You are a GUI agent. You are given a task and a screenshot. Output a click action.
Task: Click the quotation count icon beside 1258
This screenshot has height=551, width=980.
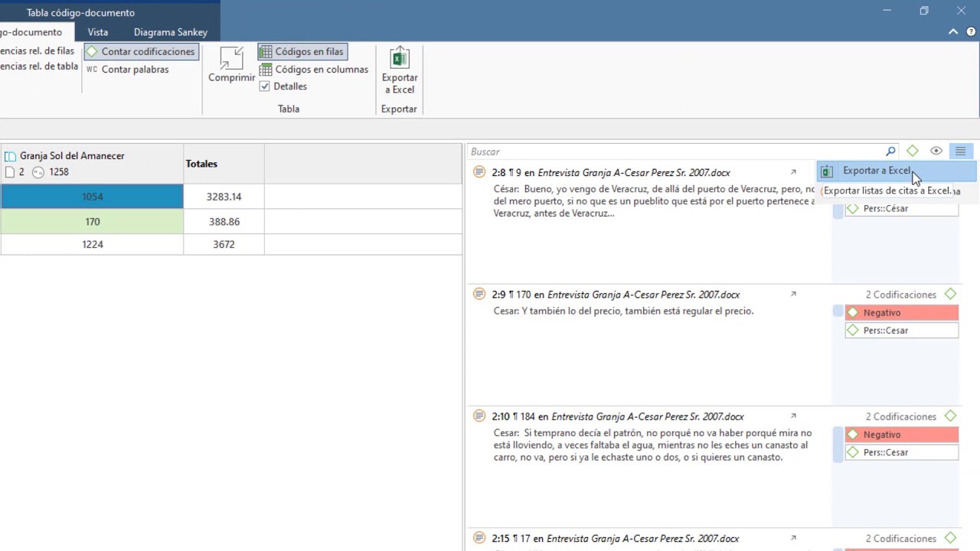pos(38,172)
